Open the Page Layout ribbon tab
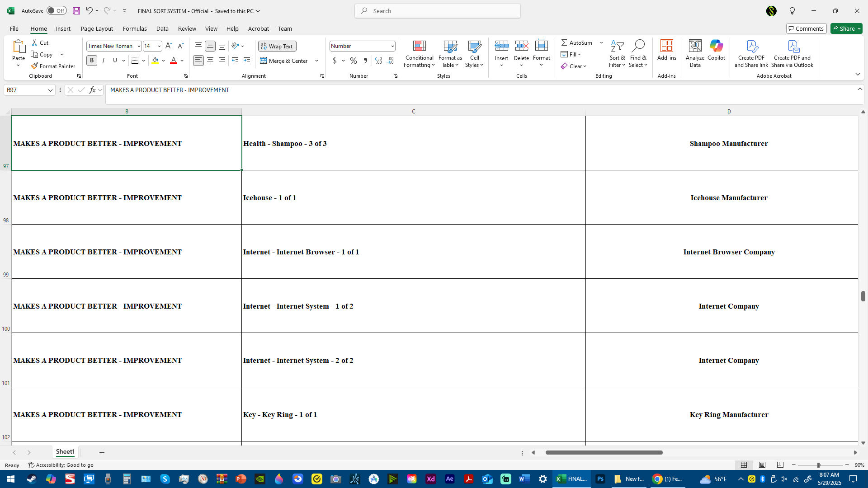 click(x=97, y=28)
